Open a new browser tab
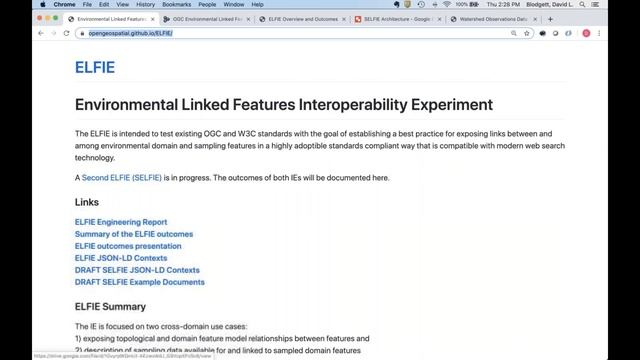 pos(550,19)
